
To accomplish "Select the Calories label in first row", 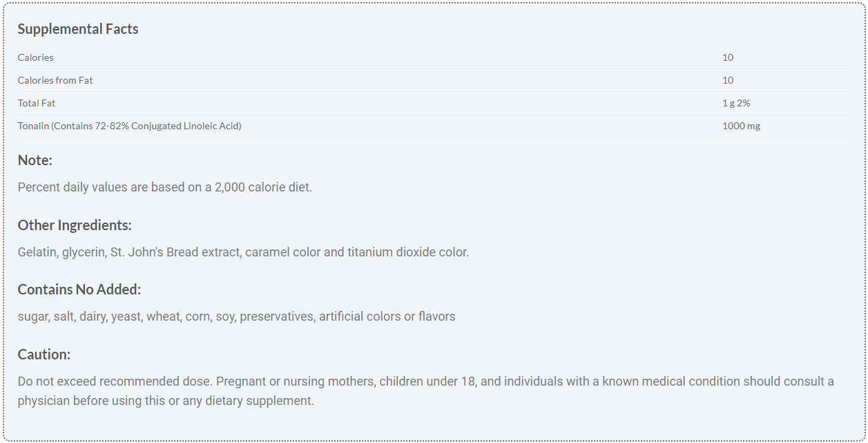I will coord(36,57).
